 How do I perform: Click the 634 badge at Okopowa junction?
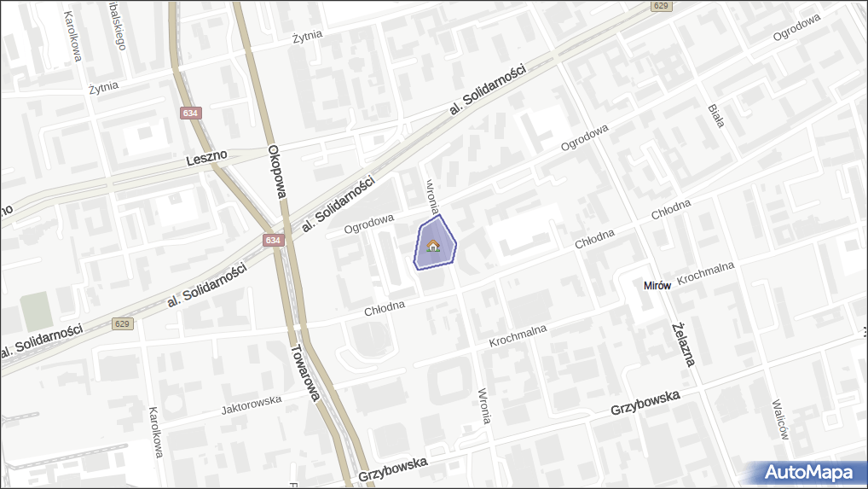pyautogui.click(x=273, y=240)
